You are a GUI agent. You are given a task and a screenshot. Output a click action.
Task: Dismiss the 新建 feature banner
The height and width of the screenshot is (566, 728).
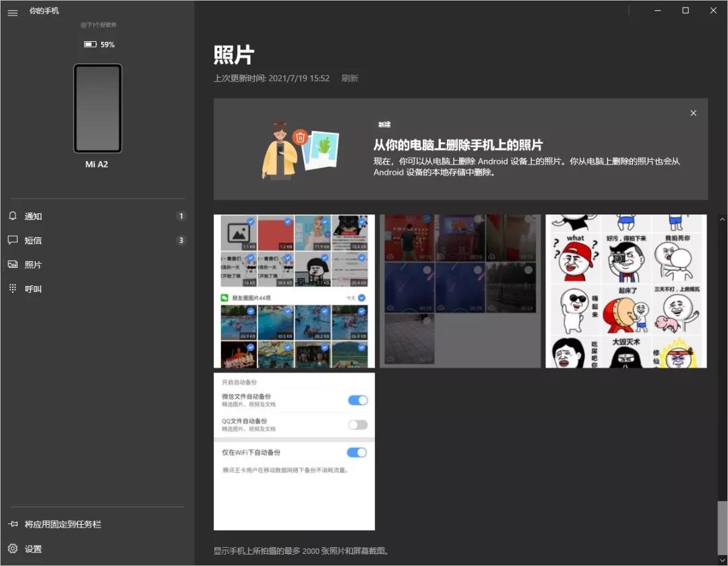tap(693, 113)
